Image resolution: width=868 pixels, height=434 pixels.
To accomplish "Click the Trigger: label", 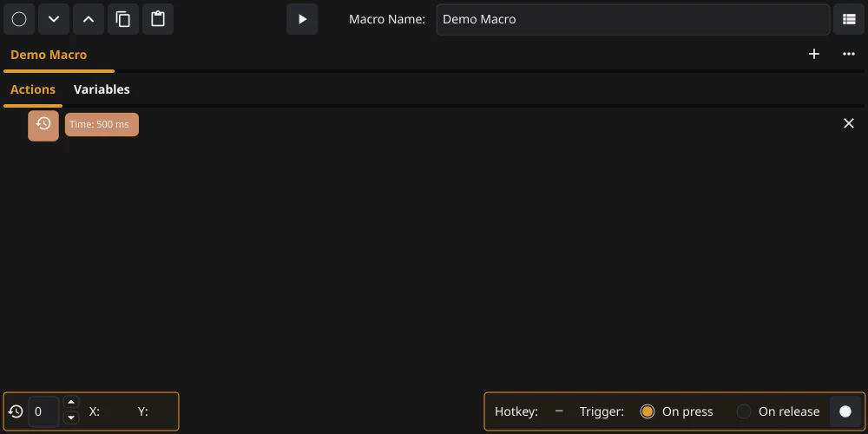I will click(x=602, y=411).
